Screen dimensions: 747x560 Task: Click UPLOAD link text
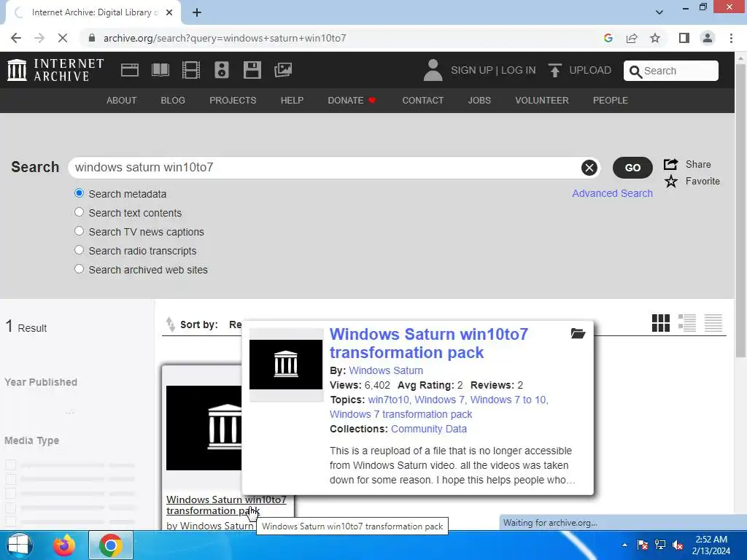click(589, 70)
